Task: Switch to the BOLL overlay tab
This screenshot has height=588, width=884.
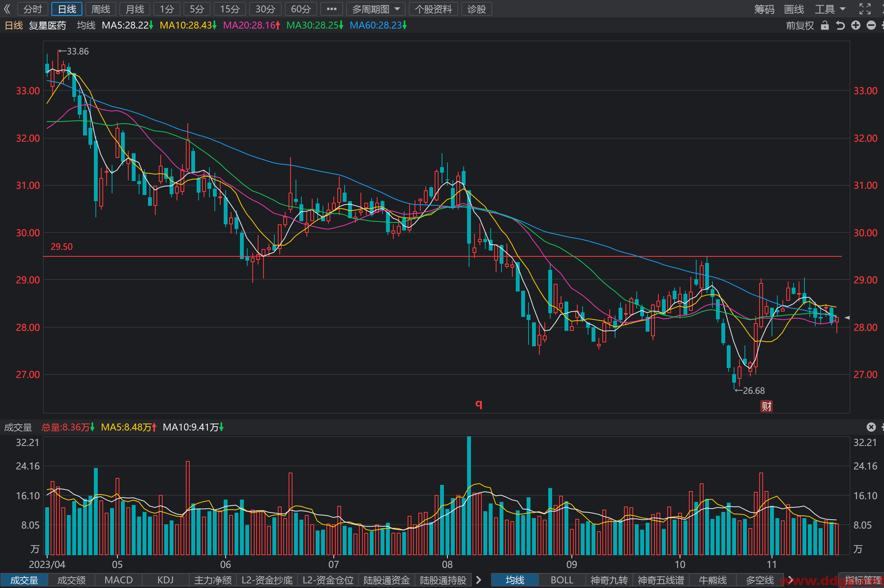Action: coord(562,580)
